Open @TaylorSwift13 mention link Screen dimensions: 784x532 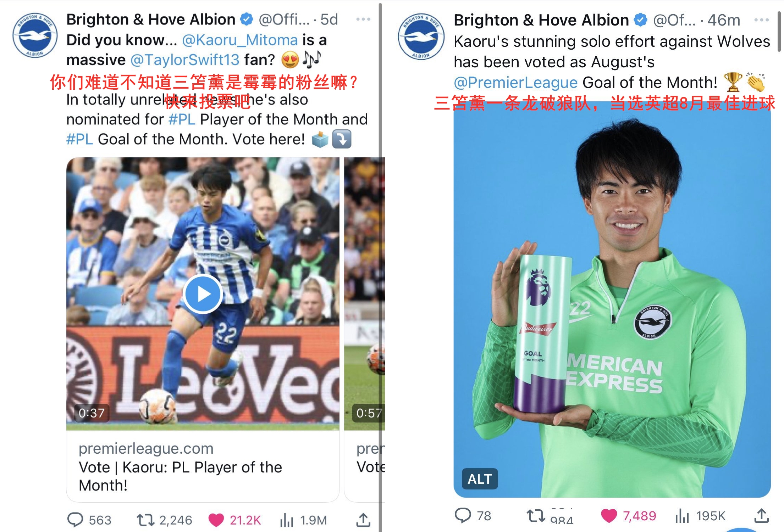[185, 60]
